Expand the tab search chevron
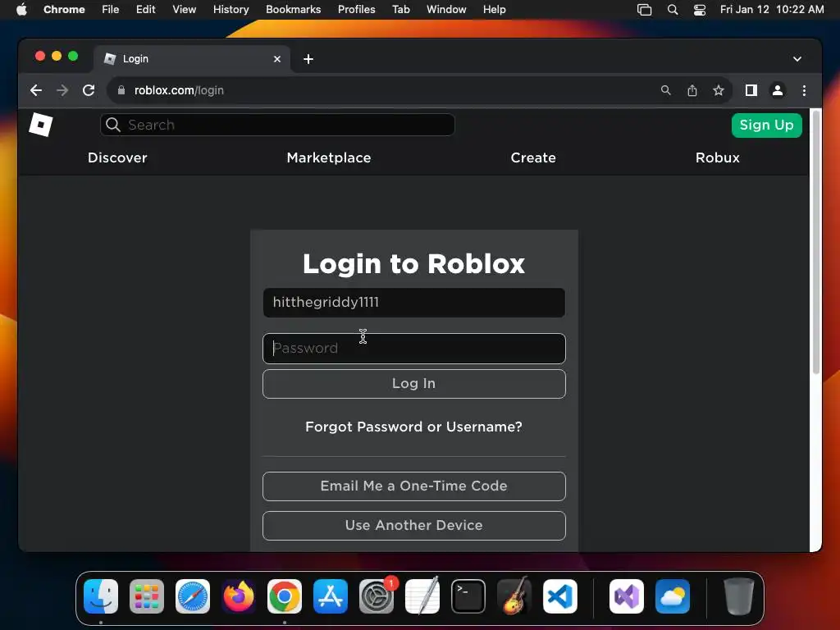Image resolution: width=840 pixels, height=630 pixels. (x=797, y=59)
